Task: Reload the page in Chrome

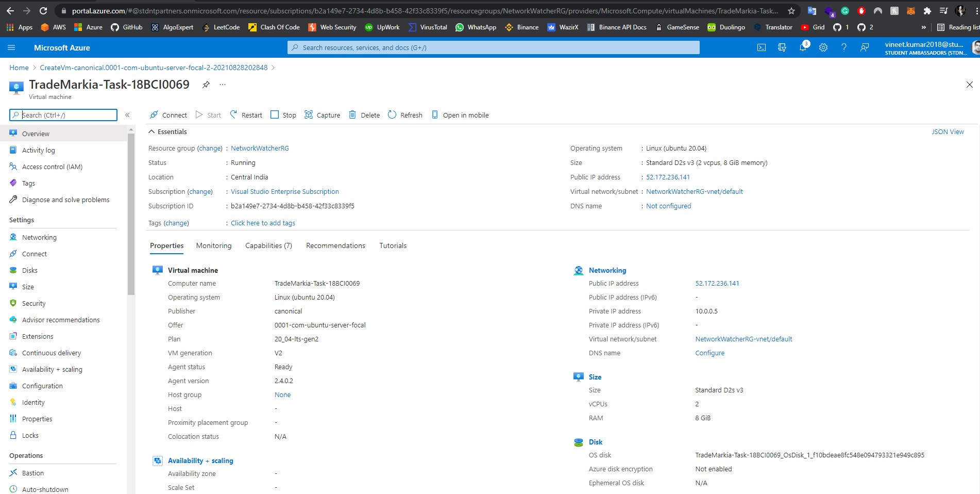Action: 43,11
